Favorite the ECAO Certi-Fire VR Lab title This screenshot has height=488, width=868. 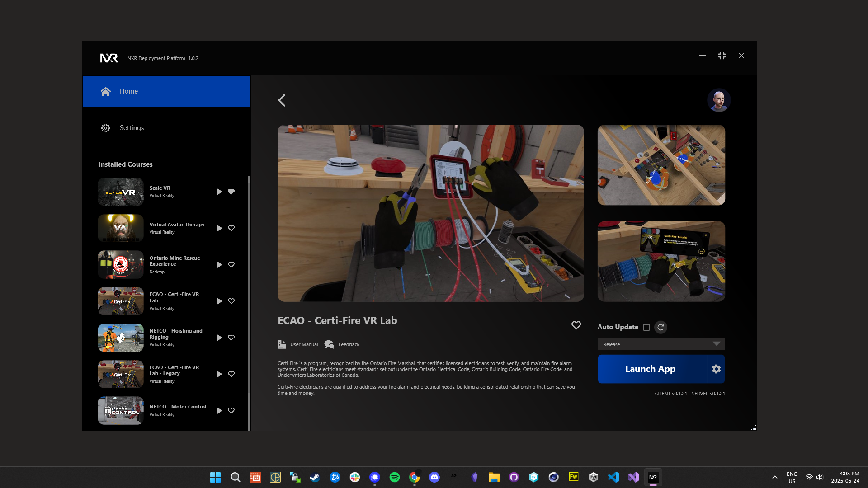pos(576,325)
